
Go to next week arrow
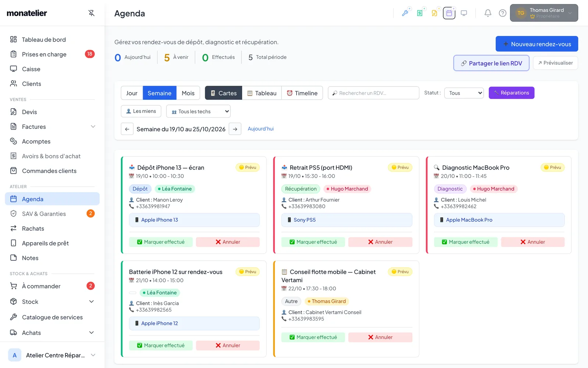click(x=235, y=129)
